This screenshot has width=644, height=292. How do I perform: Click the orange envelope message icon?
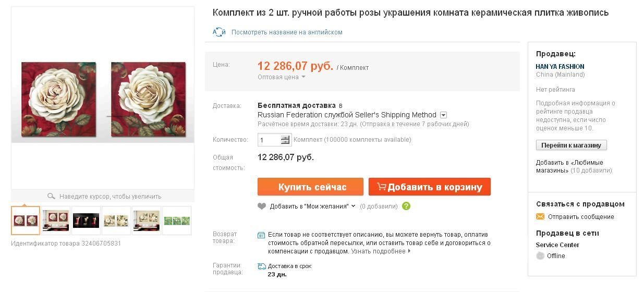pyautogui.click(x=540, y=217)
